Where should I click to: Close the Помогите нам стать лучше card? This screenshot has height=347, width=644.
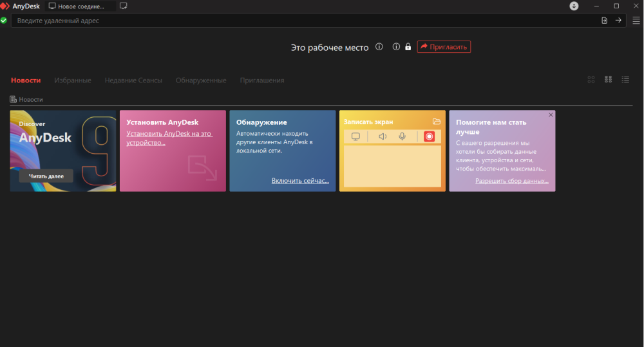click(x=551, y=115)
